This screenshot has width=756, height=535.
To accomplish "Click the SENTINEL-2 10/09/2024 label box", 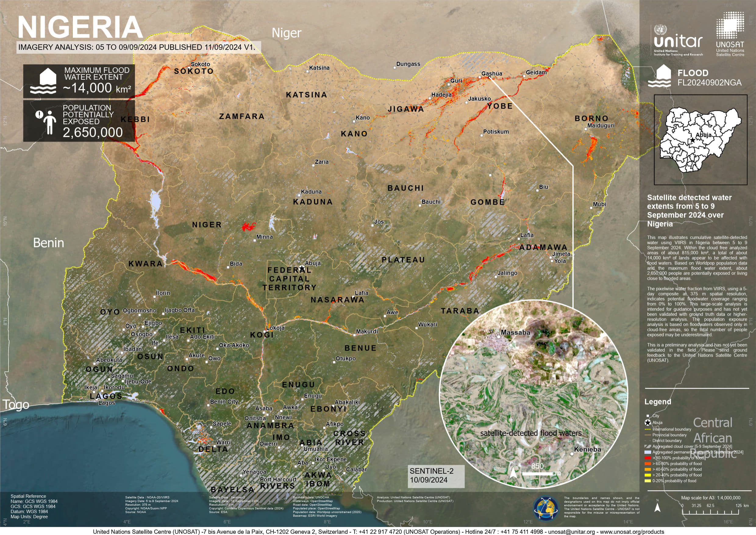I will (x=436, y=476).
